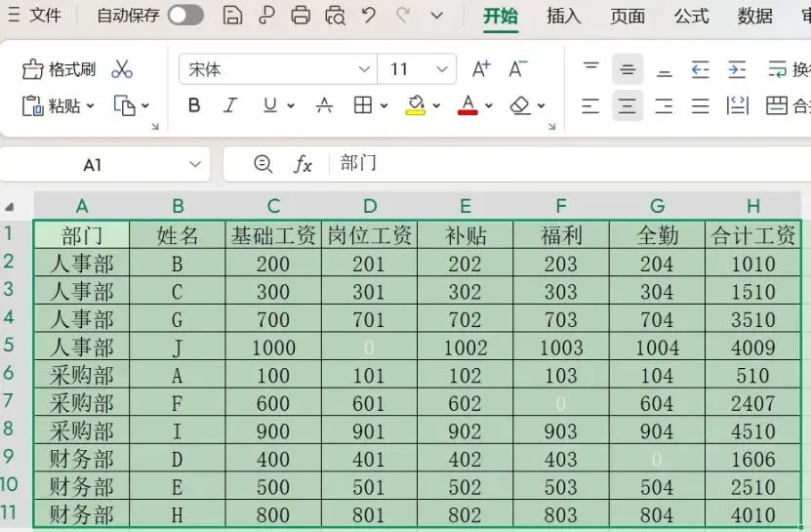Click the Borders icon

point(363,105)
